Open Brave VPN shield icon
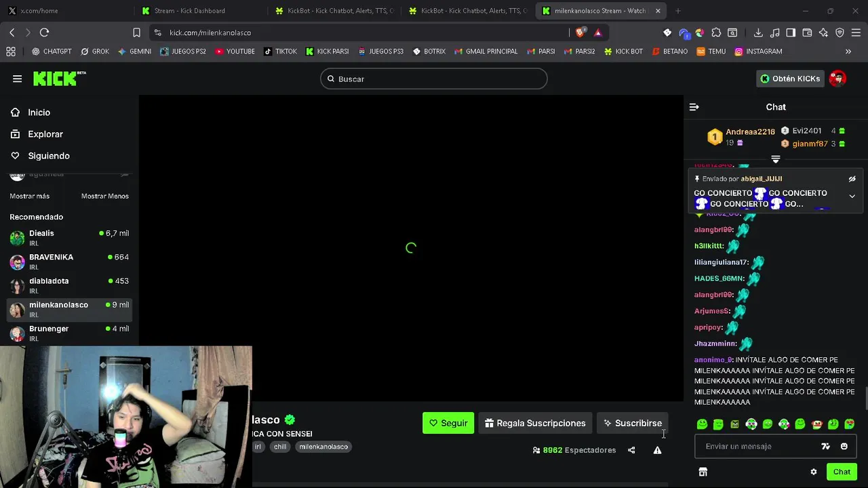Viewport: 868px width, 488px height. click(x=840, y=33)
